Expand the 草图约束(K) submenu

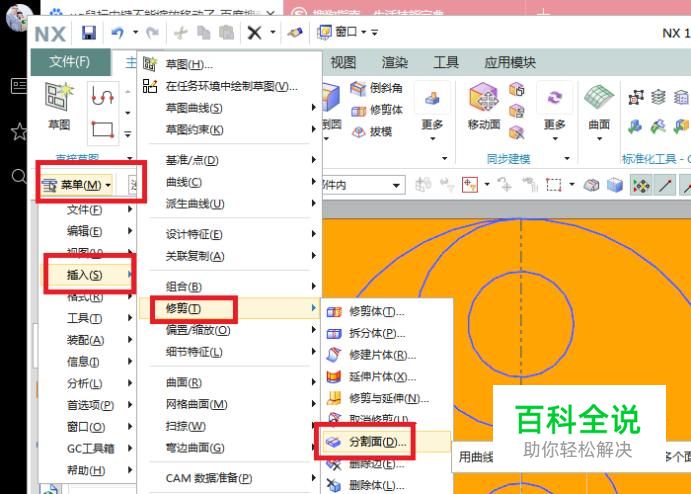[229, 130]
